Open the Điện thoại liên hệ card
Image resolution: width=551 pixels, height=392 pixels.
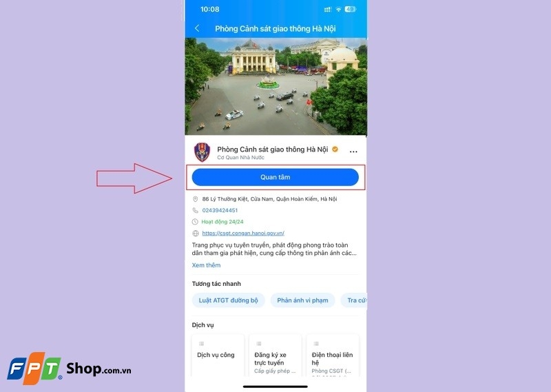(x=333, y=355)
